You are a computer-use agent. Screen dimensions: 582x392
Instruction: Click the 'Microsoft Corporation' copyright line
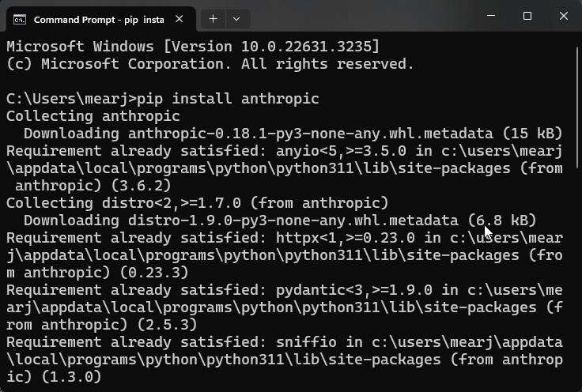[210, 64]
